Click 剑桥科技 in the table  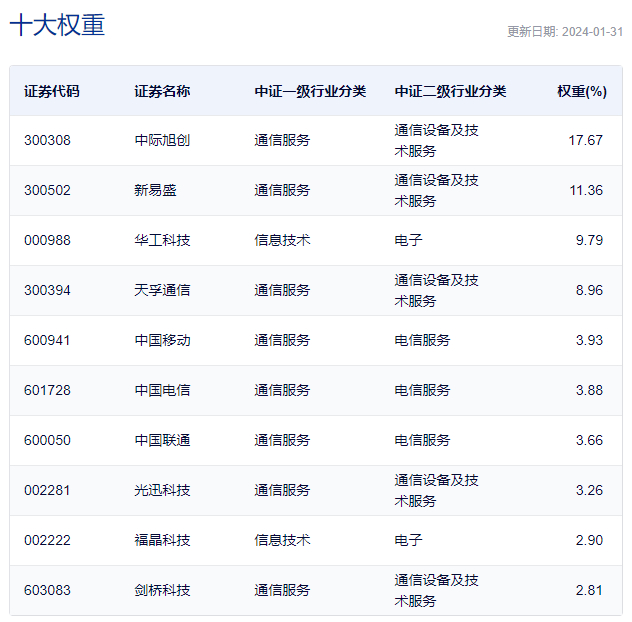pos(162,590)
